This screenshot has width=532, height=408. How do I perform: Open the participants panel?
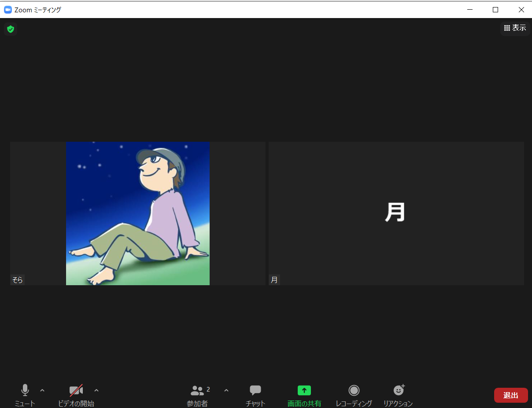click(x=198, y=390)
